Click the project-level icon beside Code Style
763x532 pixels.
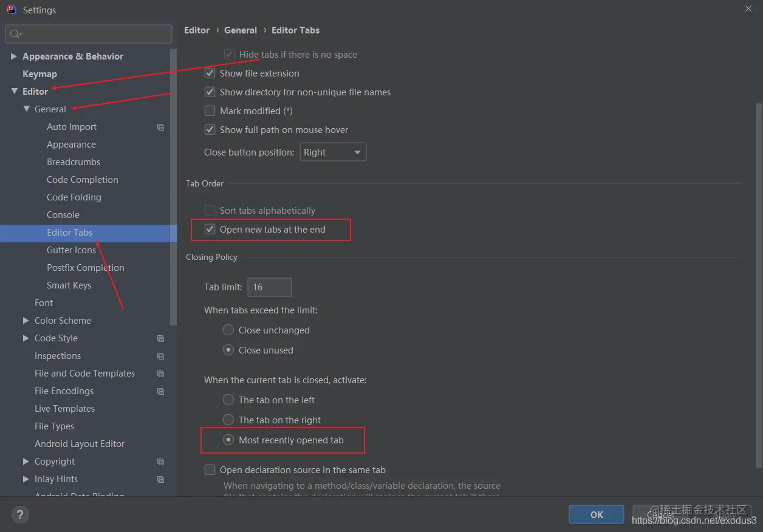pyautogui.click(x=161, y=338)
